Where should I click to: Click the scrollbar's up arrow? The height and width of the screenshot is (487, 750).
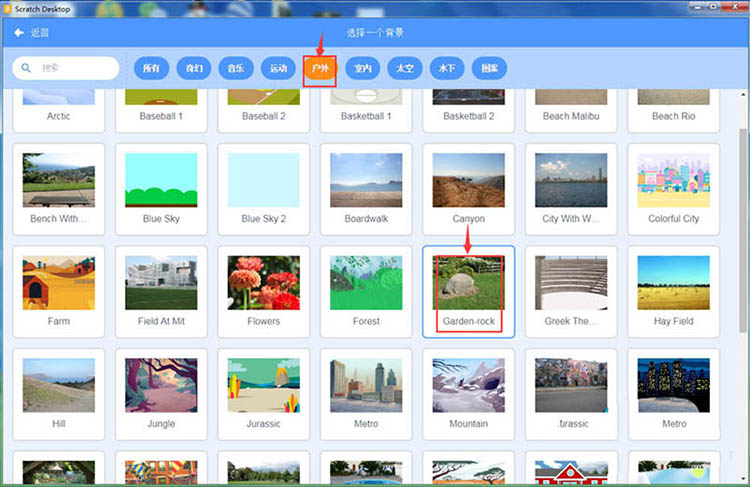(x=743, y=94)
